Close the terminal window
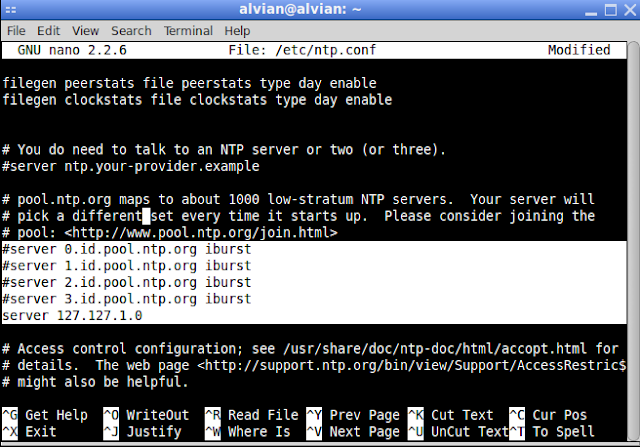 [x=630, y=10]
